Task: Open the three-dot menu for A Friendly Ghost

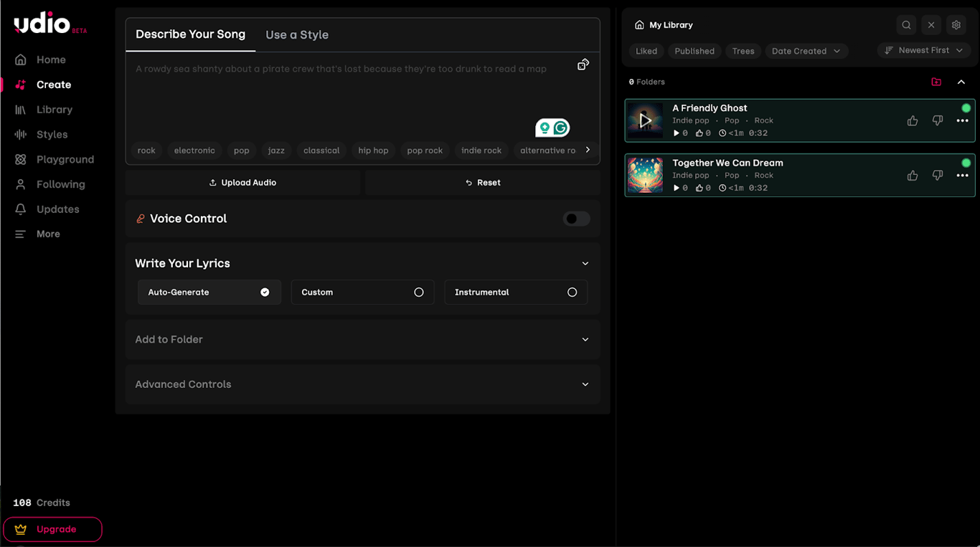Action: coord(962,120)
